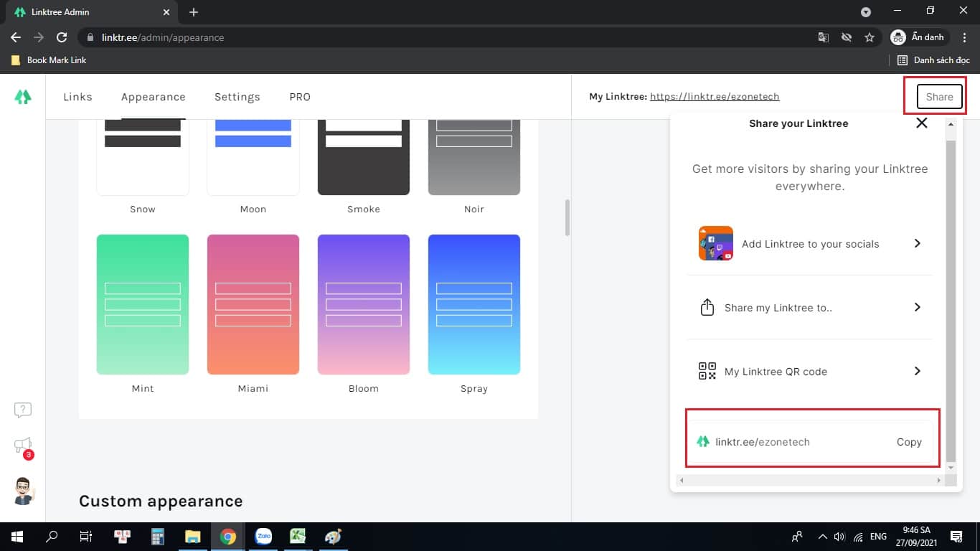This screenshot has height=551, width=980.
Task: Select the Linktree Admin browser tab
Action: point(90,13)
